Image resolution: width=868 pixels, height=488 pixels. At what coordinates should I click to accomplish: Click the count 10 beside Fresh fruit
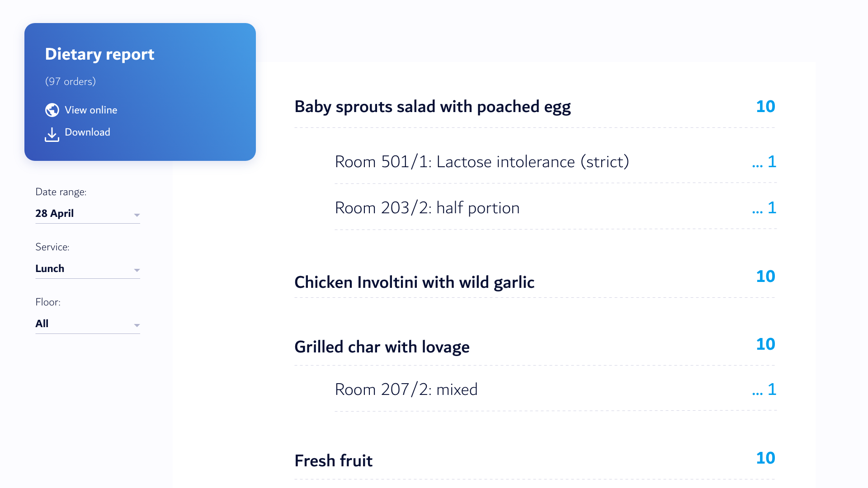(x=766, y=458)
